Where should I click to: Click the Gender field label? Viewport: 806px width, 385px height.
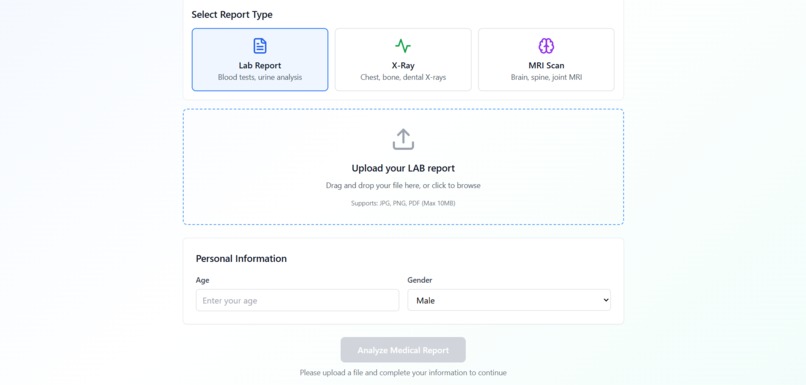pyautogui.click(x=420, y=280)
